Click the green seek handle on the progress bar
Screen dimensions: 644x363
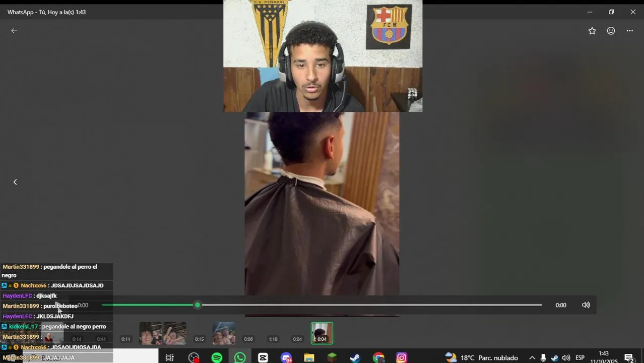[198, 305]
